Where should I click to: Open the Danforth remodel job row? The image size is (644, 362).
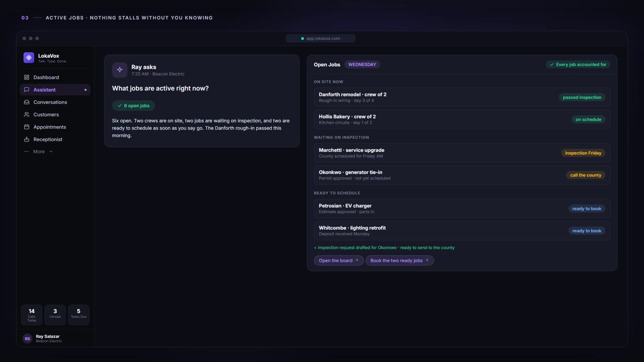462,97
